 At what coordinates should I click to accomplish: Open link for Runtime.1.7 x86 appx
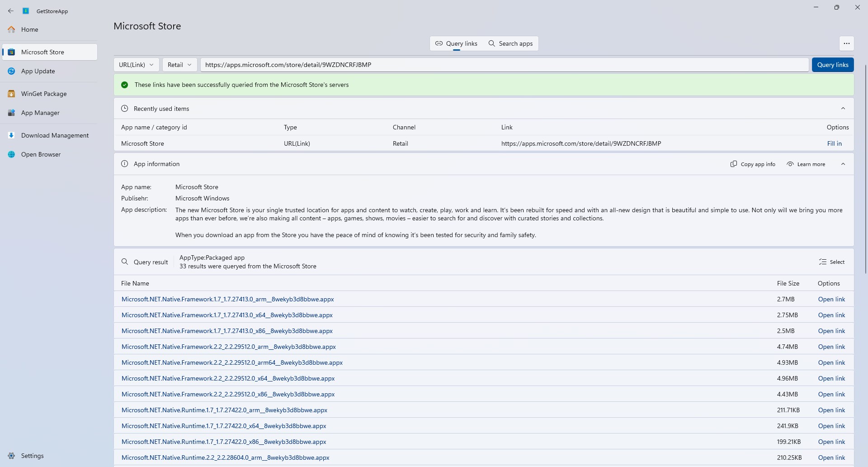click(x=831, y=442)
